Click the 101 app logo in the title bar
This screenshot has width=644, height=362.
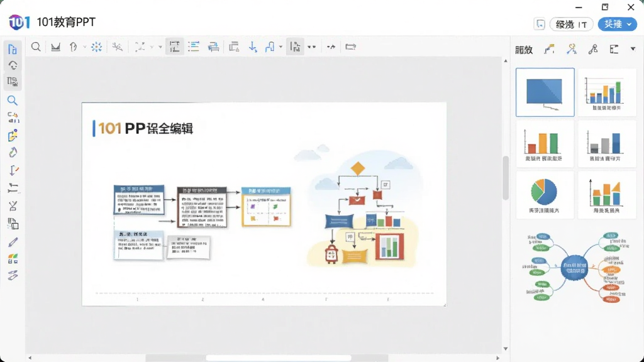click(19, 22)
